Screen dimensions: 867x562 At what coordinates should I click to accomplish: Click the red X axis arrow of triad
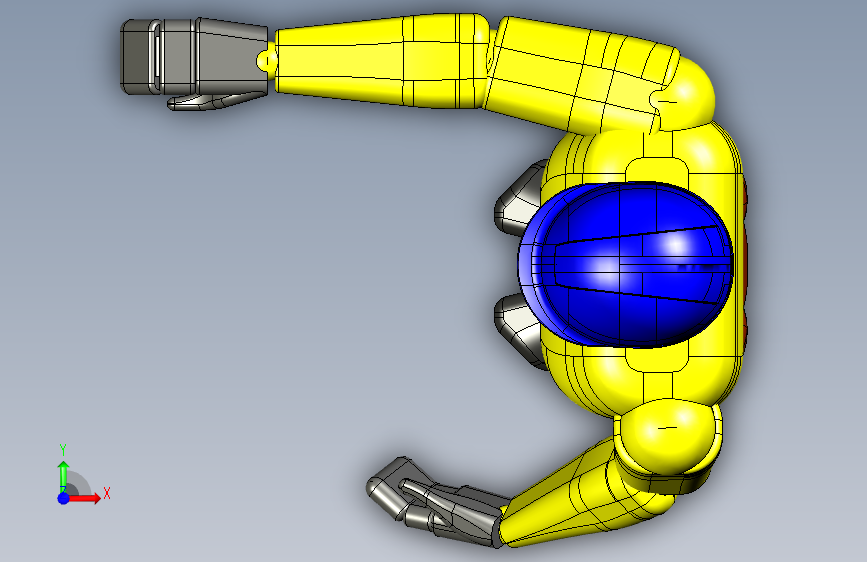tap(85, 498)
